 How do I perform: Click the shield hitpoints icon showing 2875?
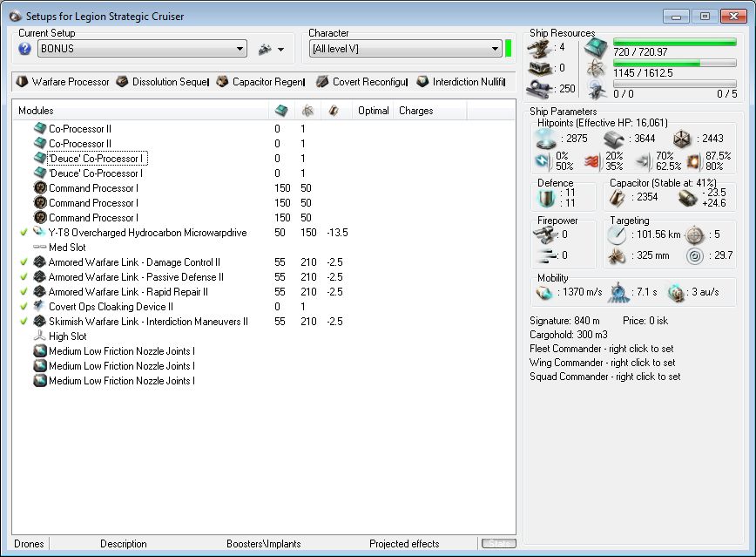pyautogui.click(x=546, y=139)
